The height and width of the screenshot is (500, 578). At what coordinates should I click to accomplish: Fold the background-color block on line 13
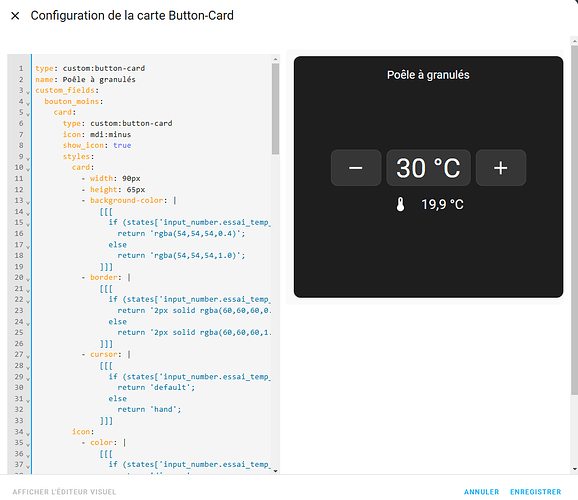[x=28, y=202]
